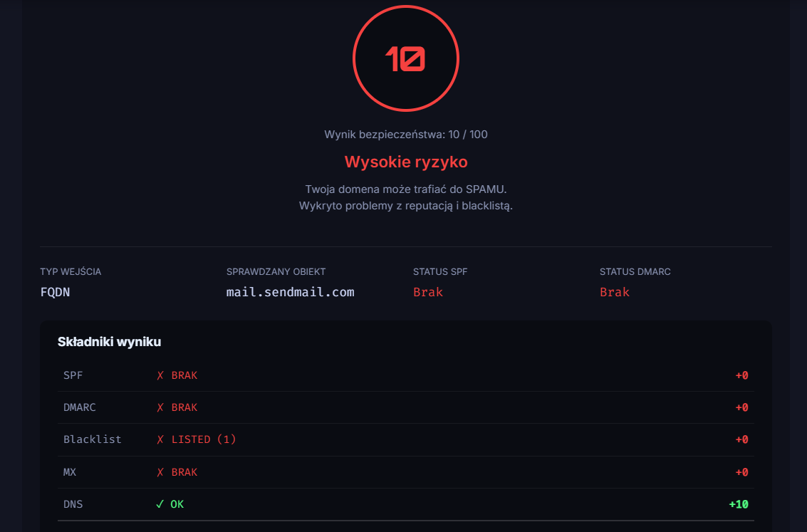Click the X icon beside MX
The width and height of the screenshot is (807, 532).
pyautogui.click(x=160, y=471)
